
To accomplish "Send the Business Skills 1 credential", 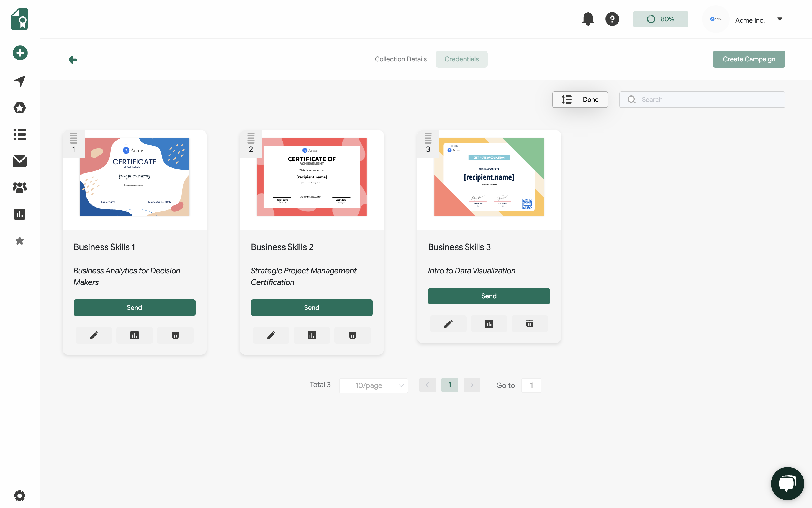I will [135, 307].
